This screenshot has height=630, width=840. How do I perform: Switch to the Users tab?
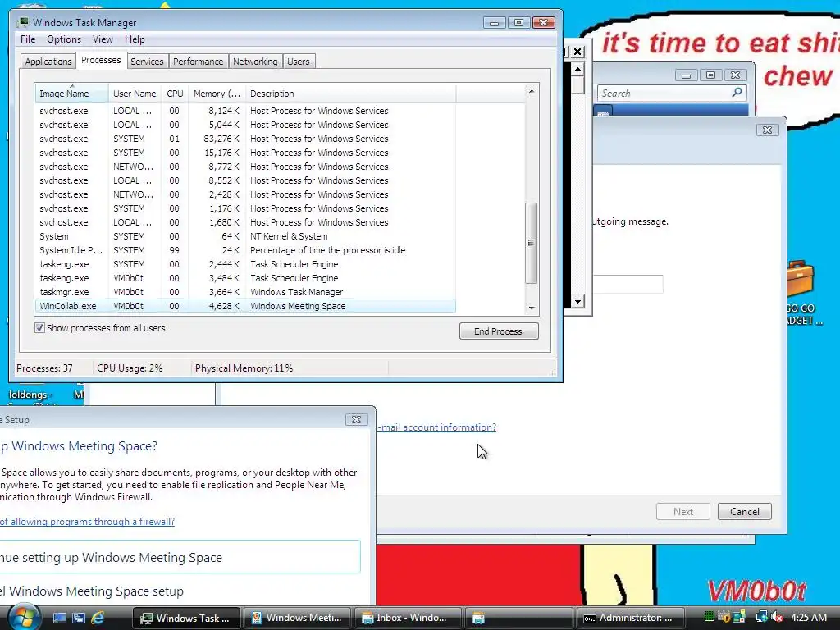pyautogui.click(x=299, y=62)
